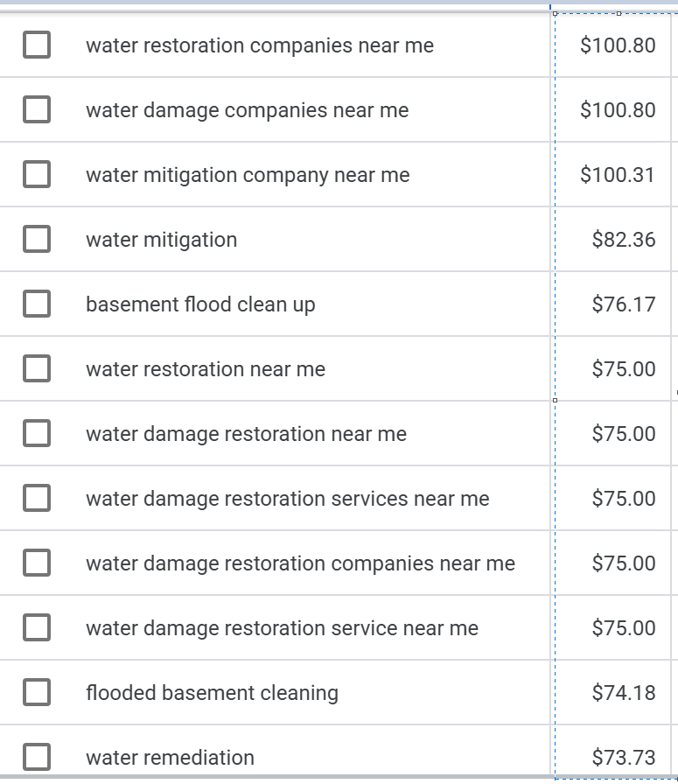Check the box for "basement flood clean up"

(36, 304)
